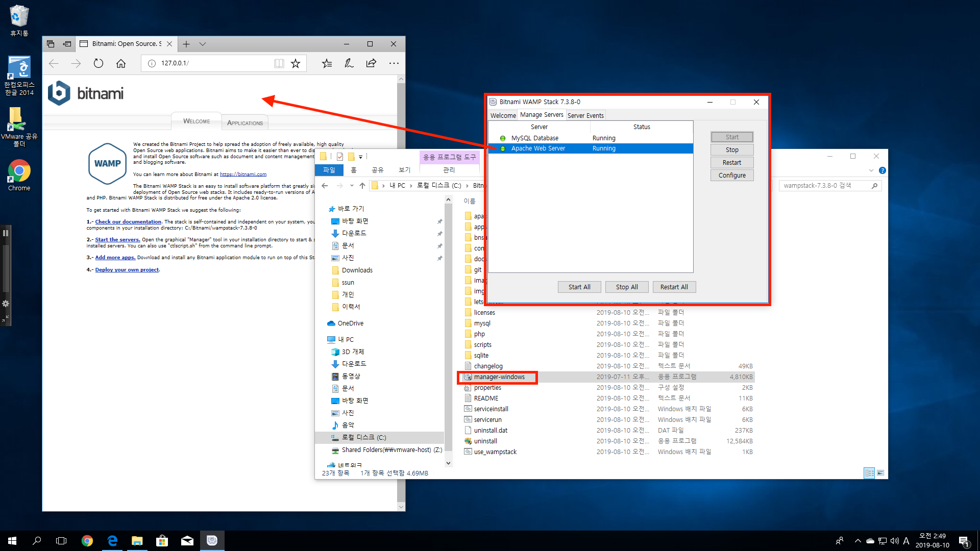The height and width of the screenshot is (551, 980).
Task: Open quick access toolbar customize dropdown
Action: (360, 157)
